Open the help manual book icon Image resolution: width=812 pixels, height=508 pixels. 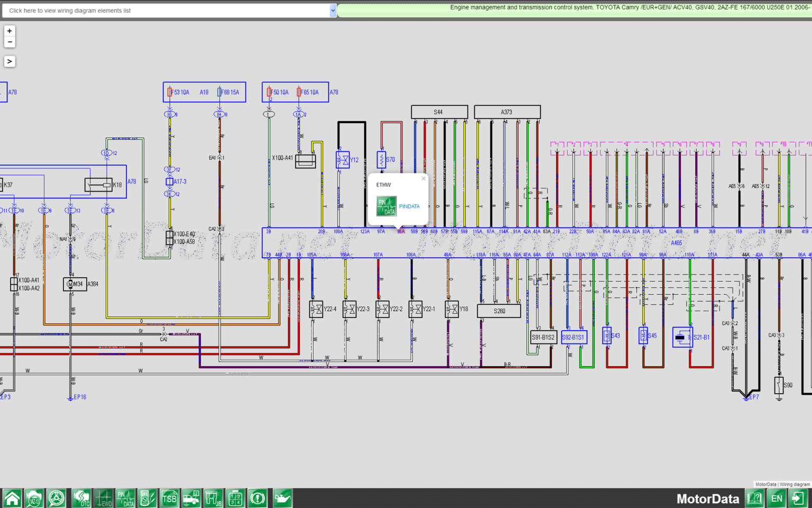(x=755, y=498)
